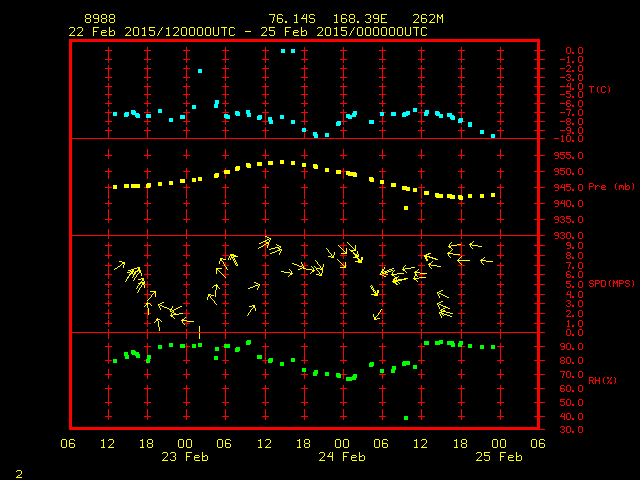640x480 pixels.
Task: Click the outlier yellow pressure point below 940
Action: (x=406, y=208)
